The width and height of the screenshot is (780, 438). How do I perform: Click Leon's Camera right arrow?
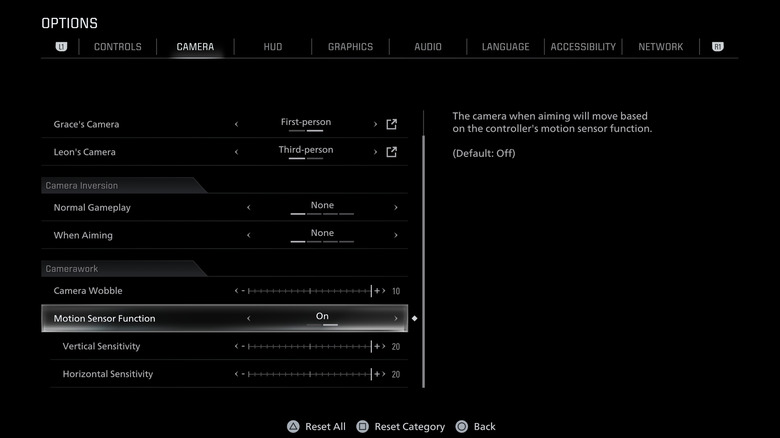376,152
